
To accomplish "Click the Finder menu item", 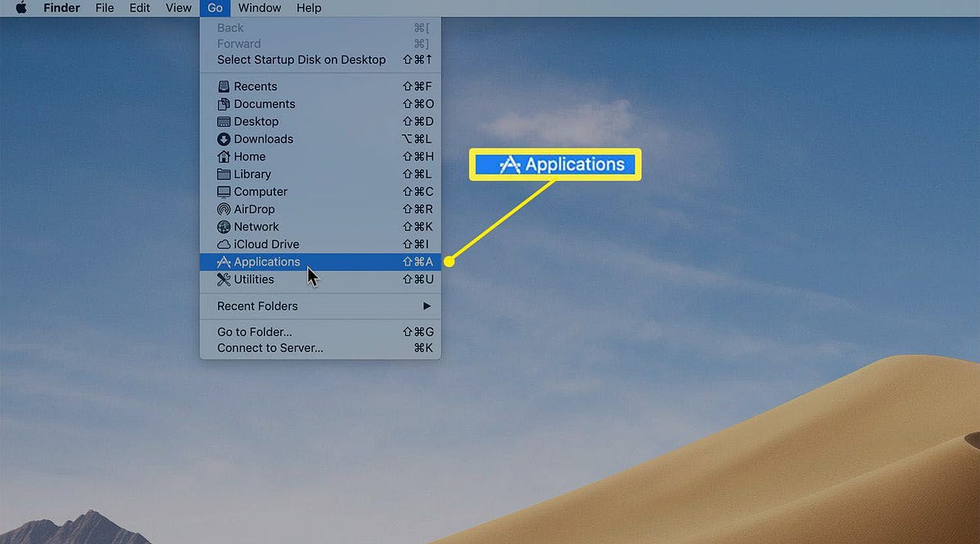I will (61, 7).
